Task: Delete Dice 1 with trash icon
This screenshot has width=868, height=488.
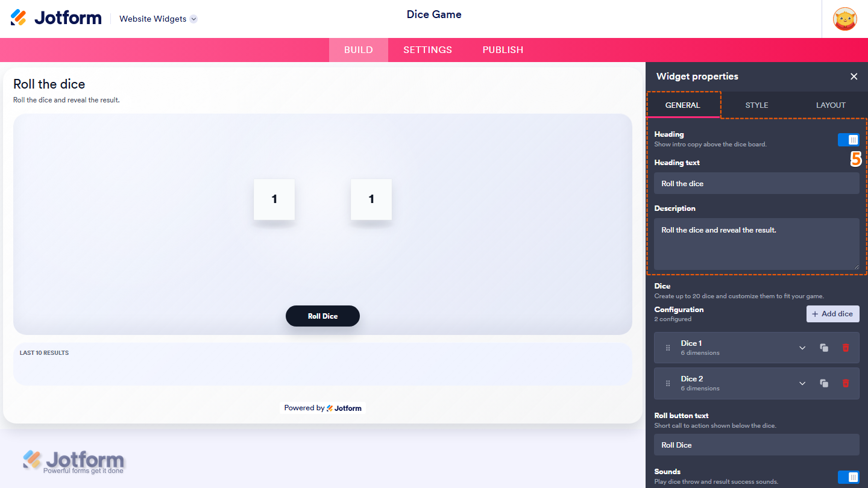Action: click(846, 348)
